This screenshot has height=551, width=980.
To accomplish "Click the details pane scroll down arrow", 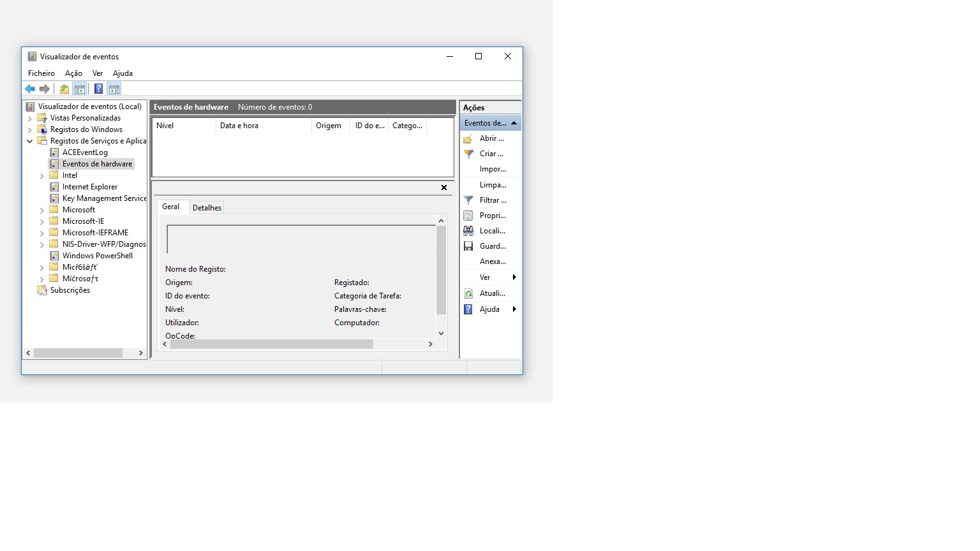I will (441, 334).
